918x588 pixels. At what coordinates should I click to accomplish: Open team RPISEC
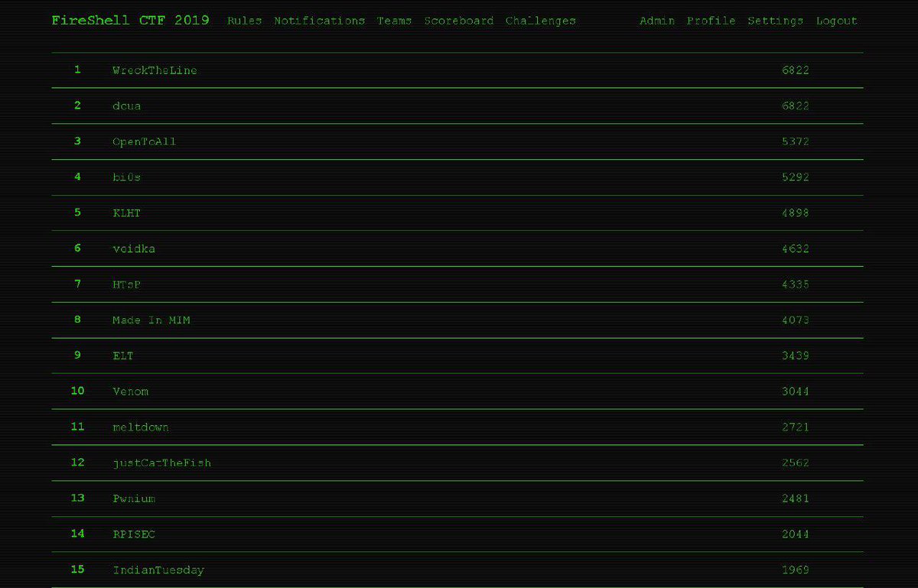pyautogui.click(x=134, y=534)
